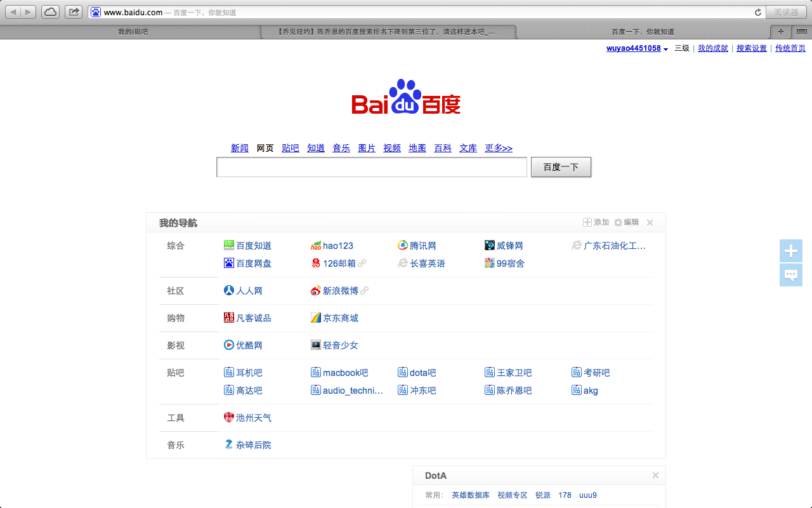Image resolution: width=812 pixels, height=508 pixels.
Task: Close the DotA panel
Action: pos(655,475)
